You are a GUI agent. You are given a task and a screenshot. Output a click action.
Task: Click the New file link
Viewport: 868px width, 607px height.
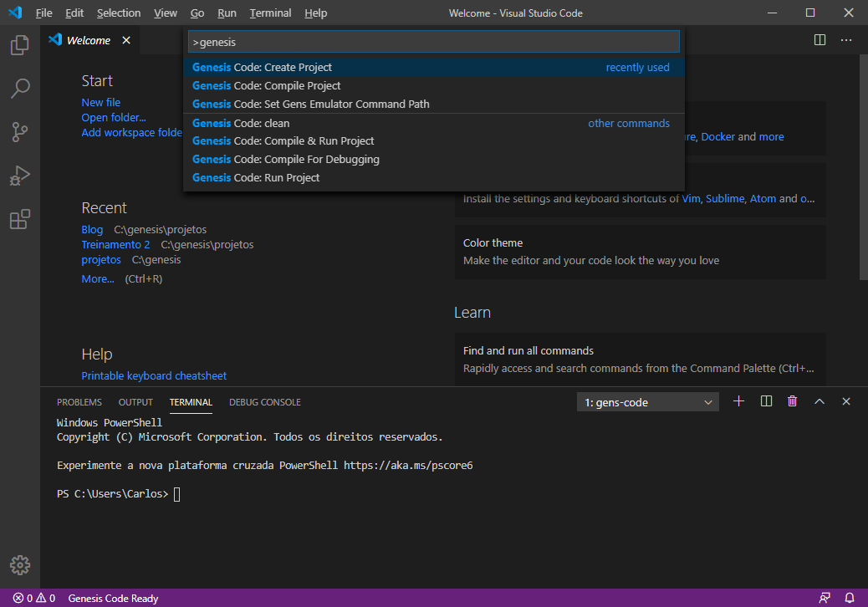(x=100, y=102)
